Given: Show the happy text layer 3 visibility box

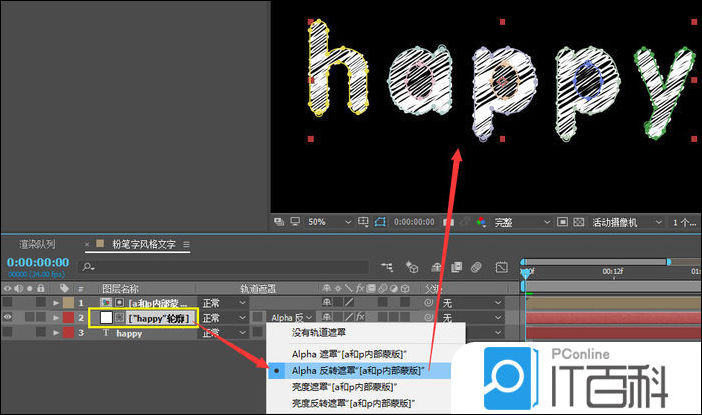Looking at the screenshot, I should pos(7,332).
